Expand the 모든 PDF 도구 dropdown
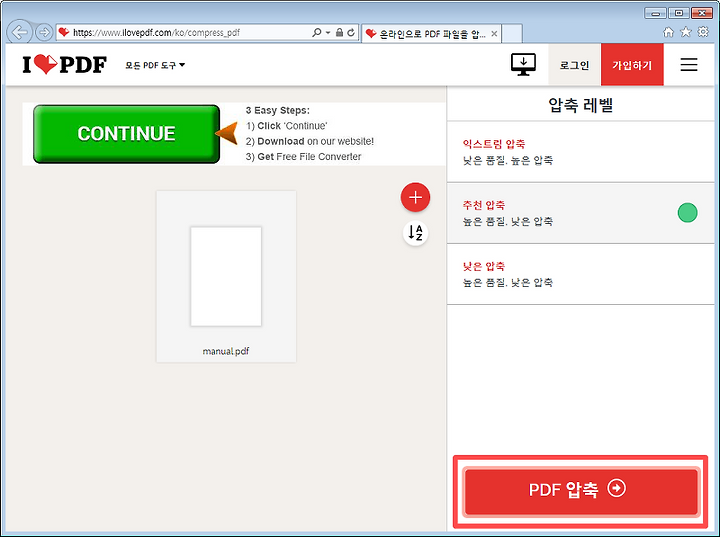Image resolution: width=720 pixels, height=537 pixels. click(x=155, y=65)
